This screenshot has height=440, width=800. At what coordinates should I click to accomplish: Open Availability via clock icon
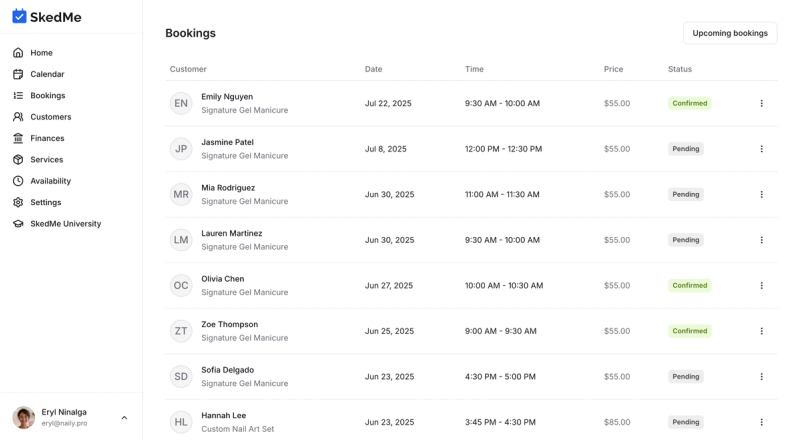pyautogui.click(x=18, y=181)
